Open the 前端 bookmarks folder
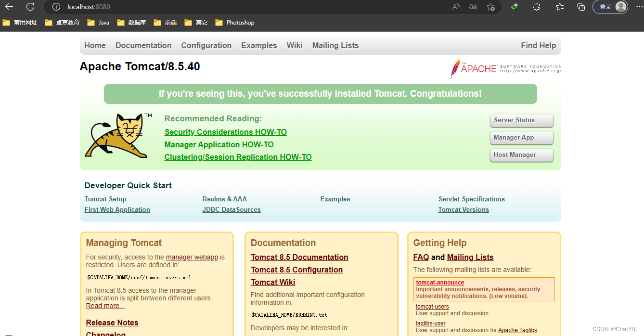Image resolution: width=644 pixels, height=336 pixels. 165,23
